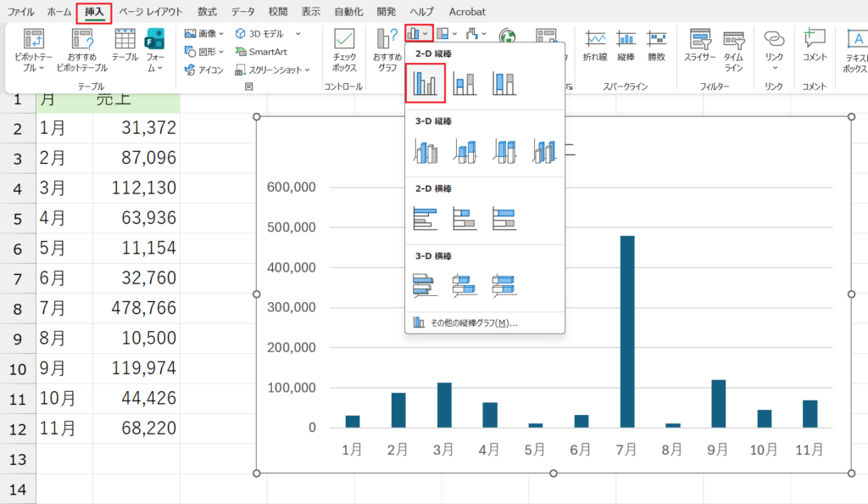
Task: Insert a clustered column chart from 2-D縦棒
Action: click(425, 82)
